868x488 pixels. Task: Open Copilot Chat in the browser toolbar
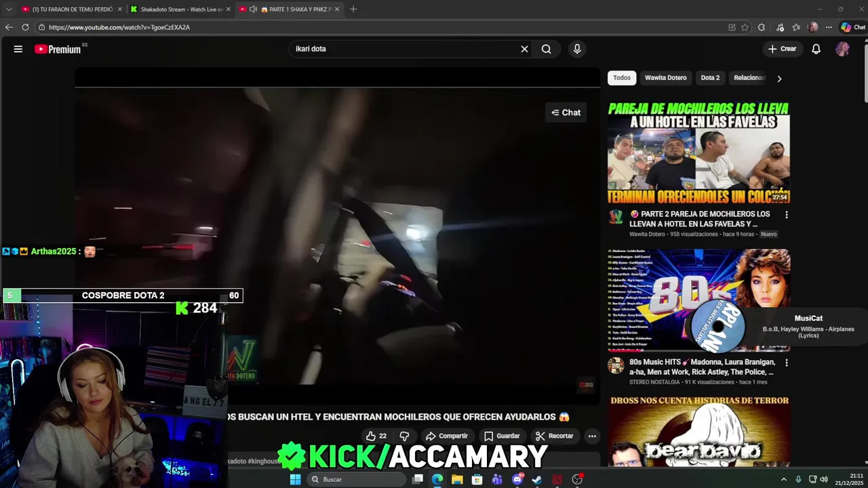pos(853,27)
